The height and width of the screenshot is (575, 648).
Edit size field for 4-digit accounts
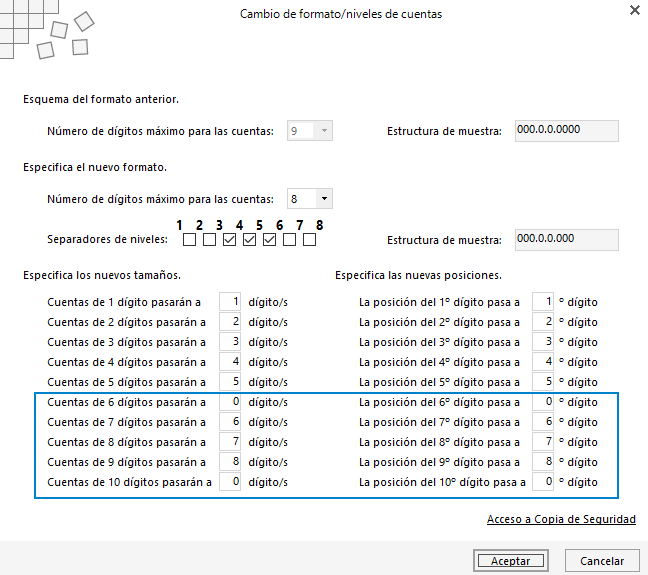(230, 362)
